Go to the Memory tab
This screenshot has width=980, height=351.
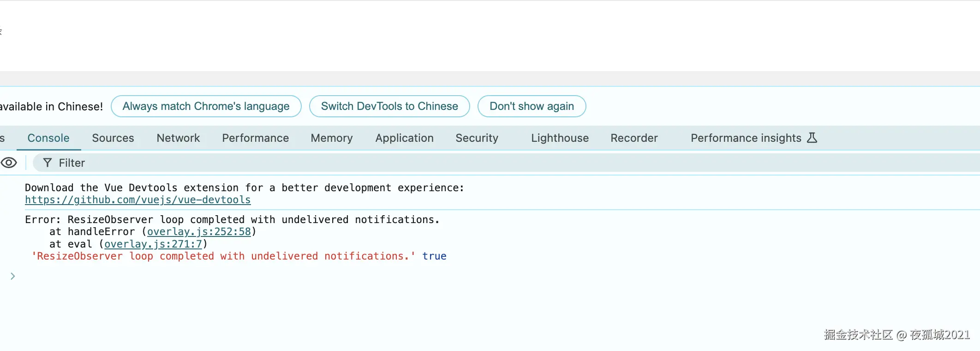point(332,138)
